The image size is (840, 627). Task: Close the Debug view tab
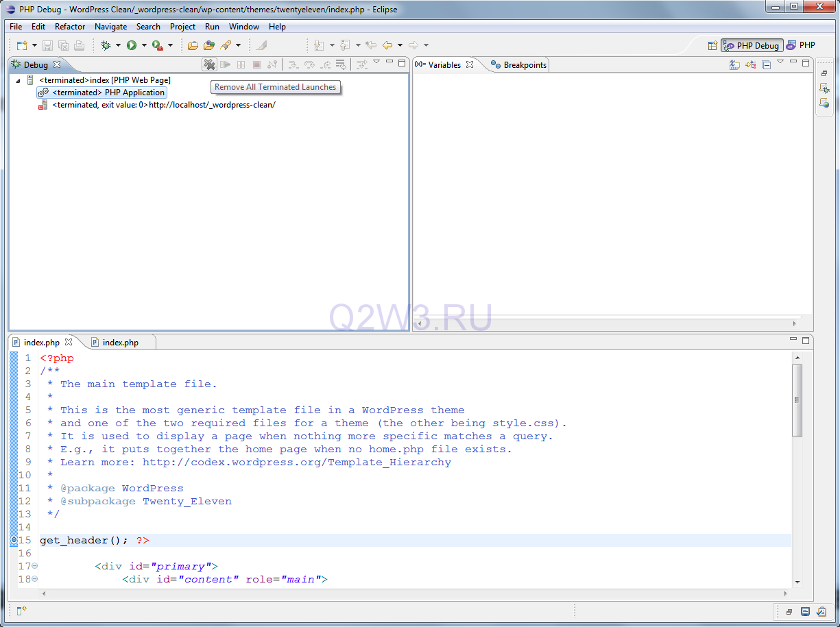pyautogui.click(x=57, y=64)
